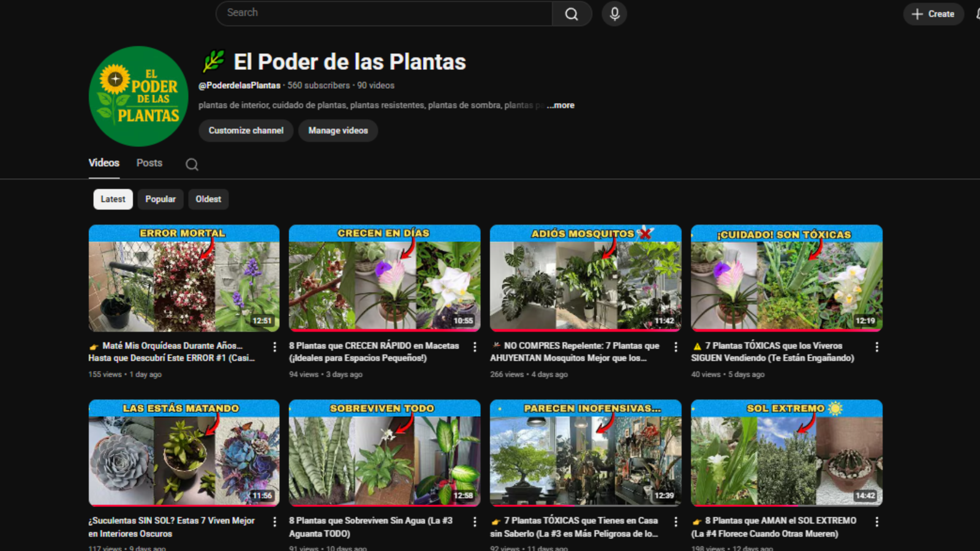
Task: Click the El Poder de las Plantas channel avatar
Action: pyautogui.click(x=138, y=96)
